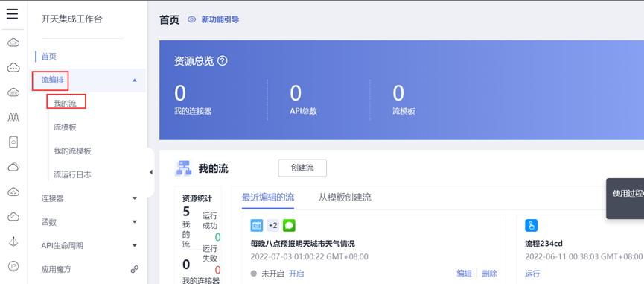Click 删除 on the weather flow card
Image resolution: width=644 pixels, height=284 pixels.
pyautogui.click(x=490, y=274)
